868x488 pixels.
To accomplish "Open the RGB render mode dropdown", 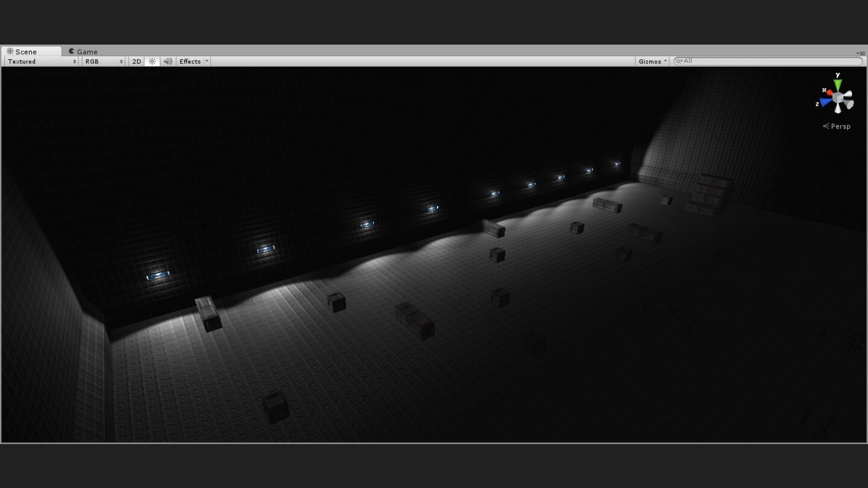I will (x=103, y=61).
